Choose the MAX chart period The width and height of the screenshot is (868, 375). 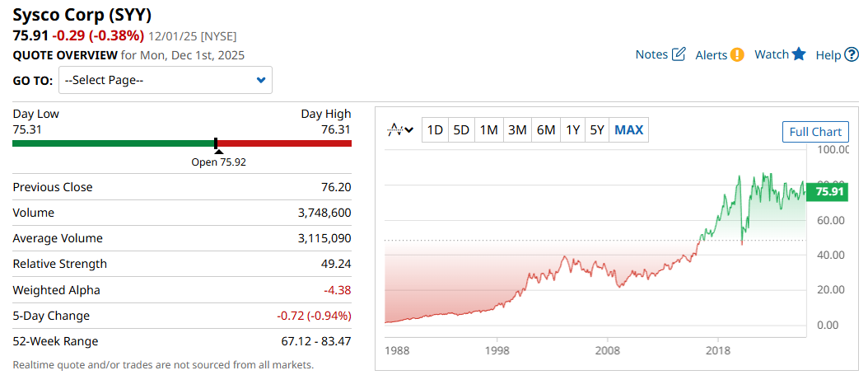pyautogui.click(x=629, y=130)
